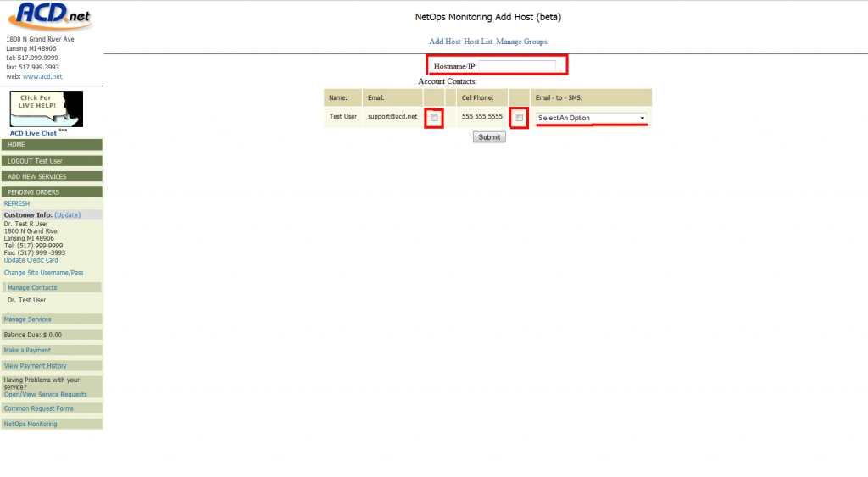Go to the Host List page
Viewport: 868px width, 477px height.
tap(478, 42)
